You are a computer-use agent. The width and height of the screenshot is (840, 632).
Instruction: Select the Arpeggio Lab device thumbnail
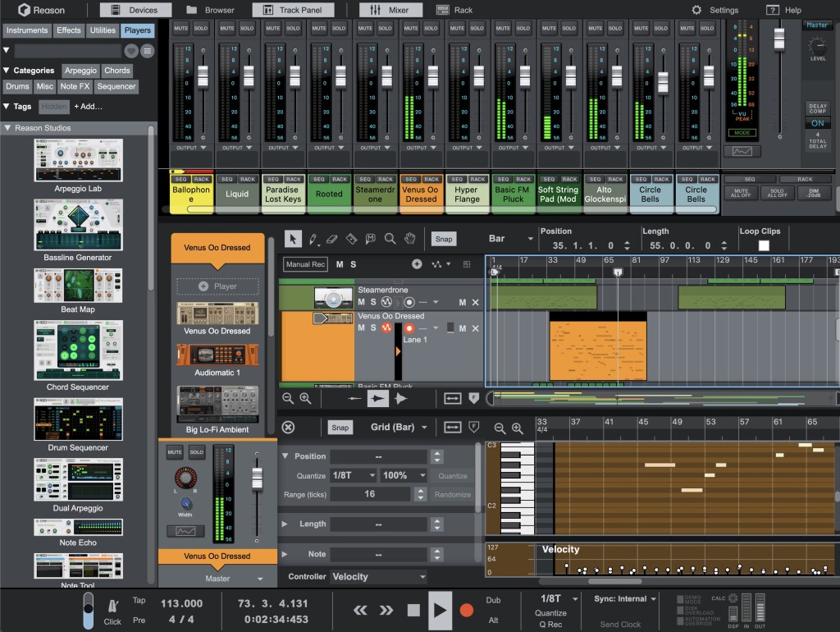[x=78, y=160]
